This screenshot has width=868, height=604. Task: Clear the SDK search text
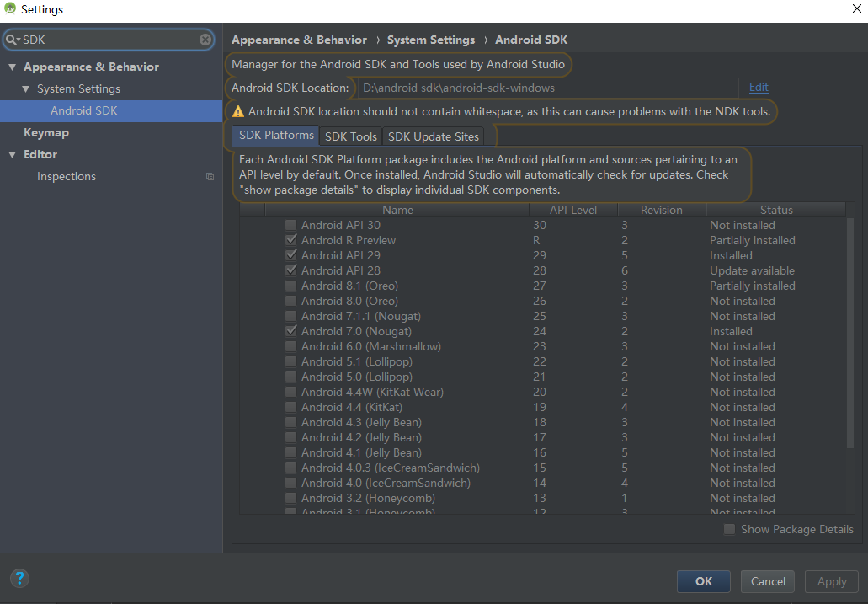[205, 40]
